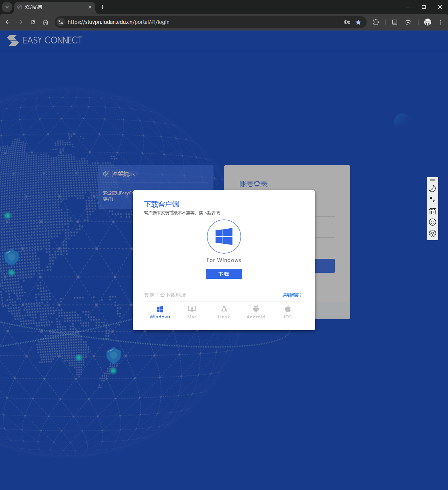
Task: Open the password manager key icon
Action: 347,22
